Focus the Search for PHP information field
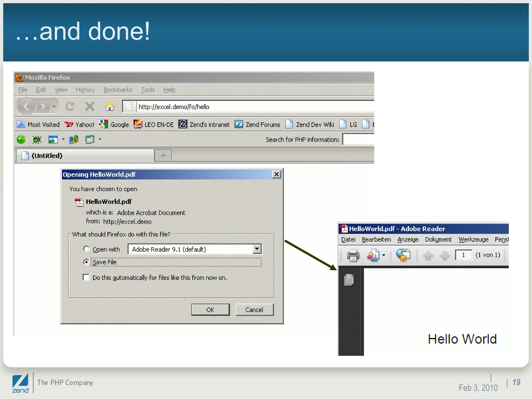 (x=358, y=139)
